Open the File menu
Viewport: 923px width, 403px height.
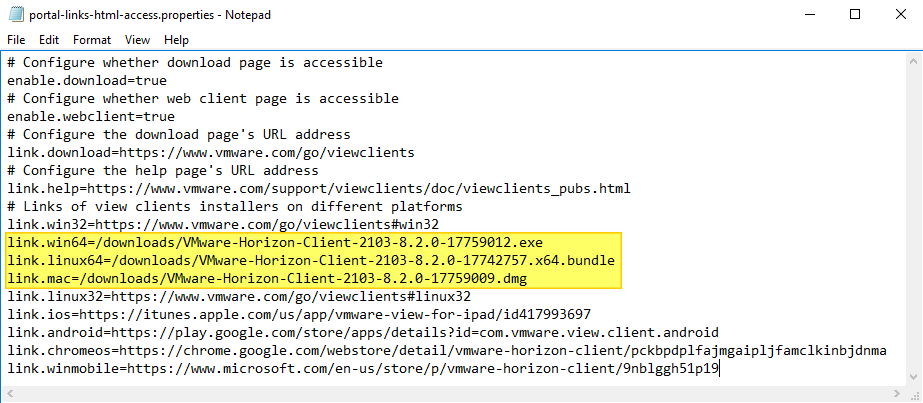(x=16, y=40)
